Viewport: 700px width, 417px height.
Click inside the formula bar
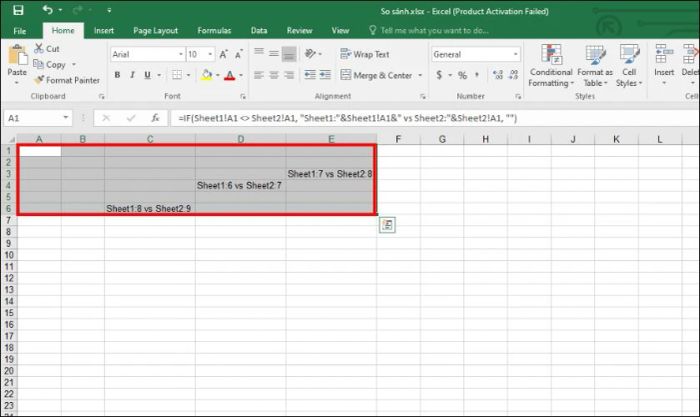[433, 118]
